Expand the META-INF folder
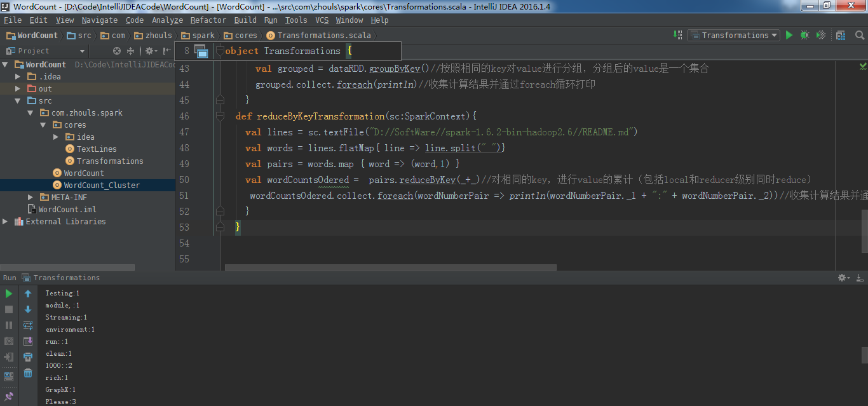Viewport: 868px width, 406px height. point(31,198)
